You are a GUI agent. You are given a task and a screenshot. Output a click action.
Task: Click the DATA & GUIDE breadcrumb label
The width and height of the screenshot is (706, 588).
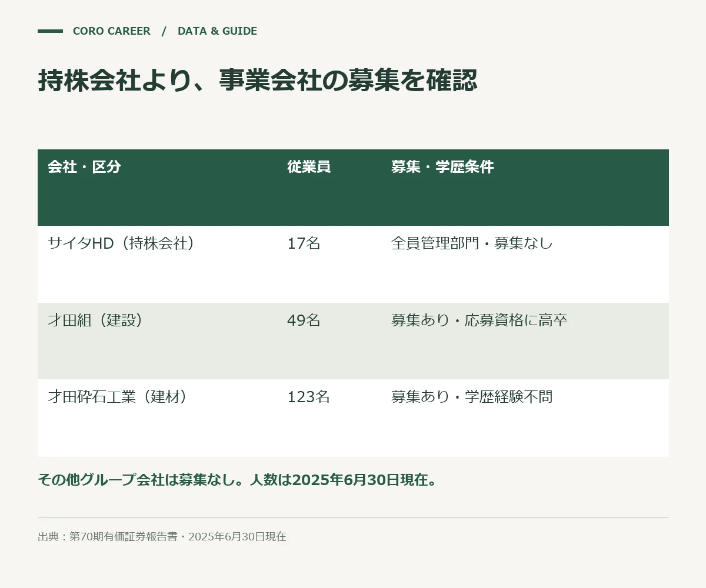point(217,31)
